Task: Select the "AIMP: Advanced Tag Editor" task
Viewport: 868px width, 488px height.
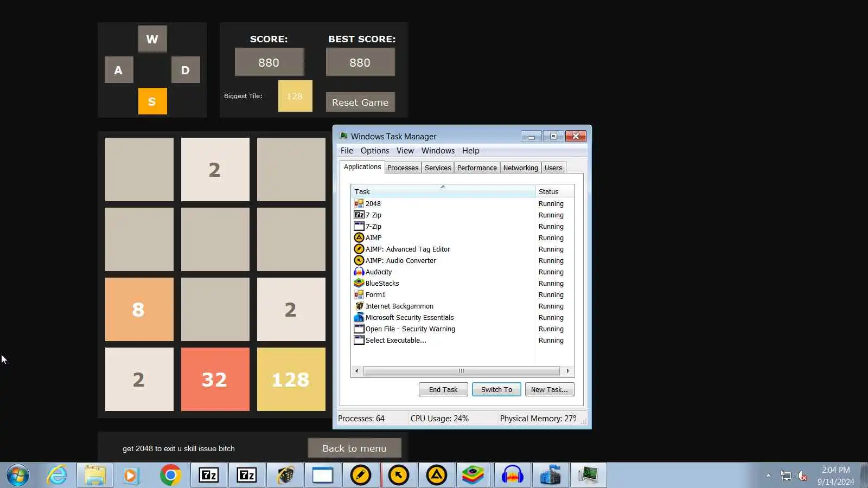Action: pos(408,249)
